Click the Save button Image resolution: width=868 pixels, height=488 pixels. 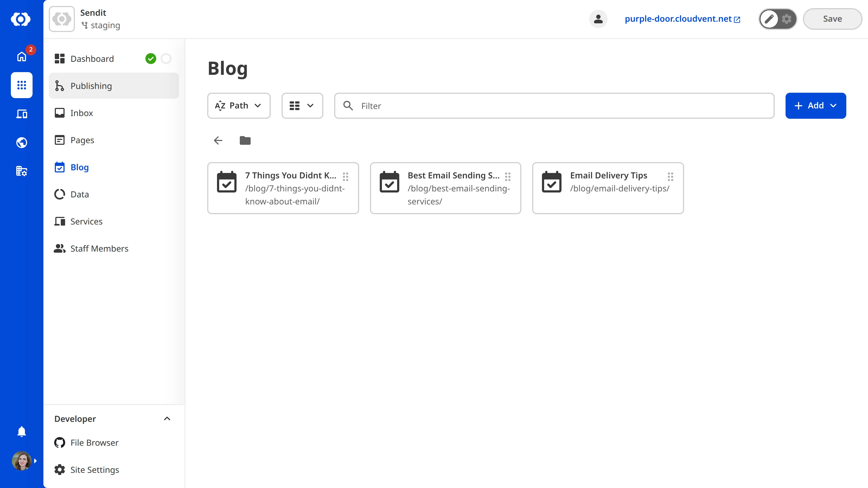pyautogui.click(x=832, y=18)
